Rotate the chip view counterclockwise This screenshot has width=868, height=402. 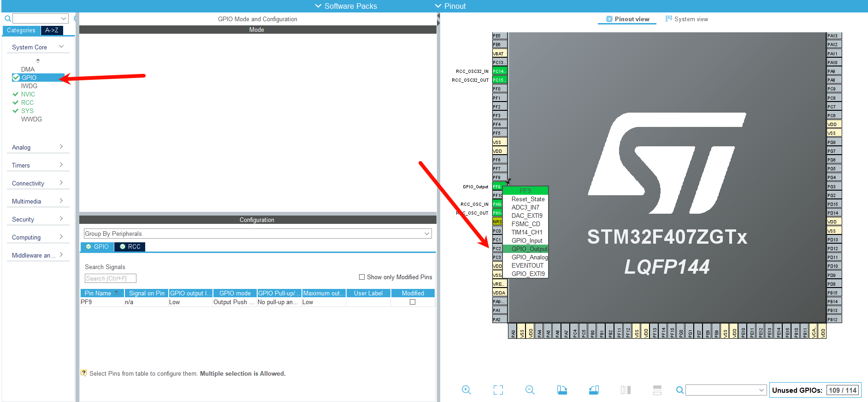click(594, 390)
